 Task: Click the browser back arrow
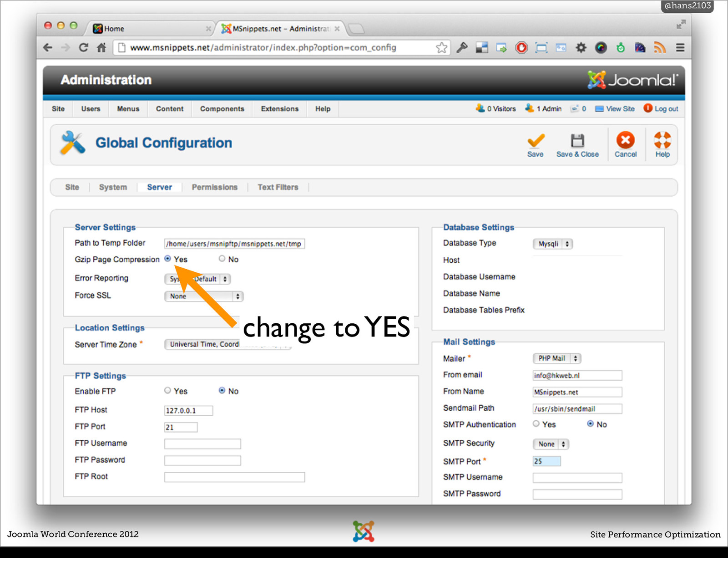48,47
